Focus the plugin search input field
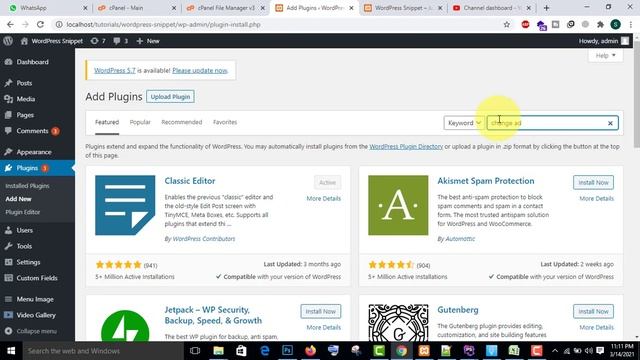This screenshot has width=640, height=360. click(x=552, y=123)
